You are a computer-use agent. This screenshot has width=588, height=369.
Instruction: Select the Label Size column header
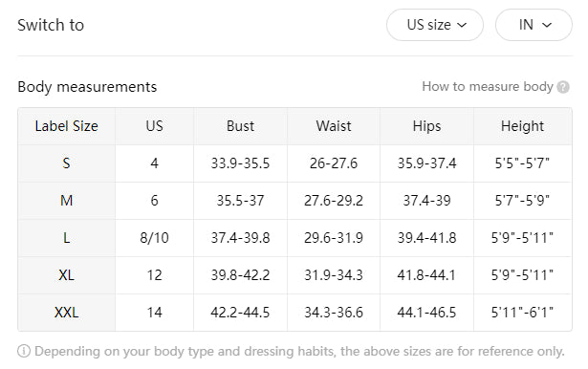(66, 126)
